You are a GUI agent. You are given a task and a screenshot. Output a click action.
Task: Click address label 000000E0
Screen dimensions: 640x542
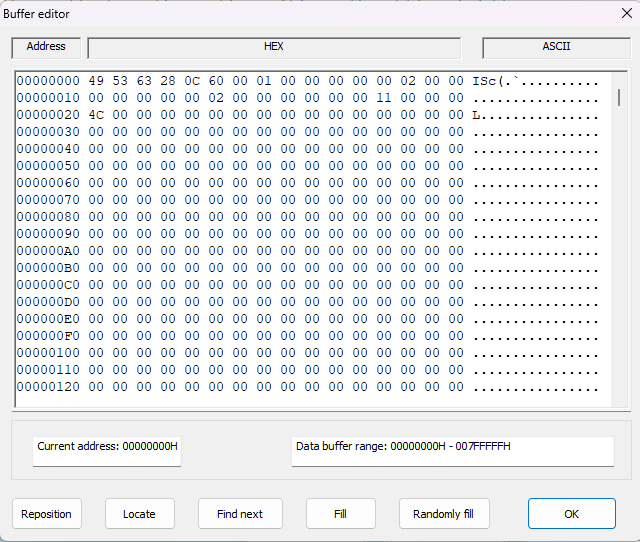(48, 319)
